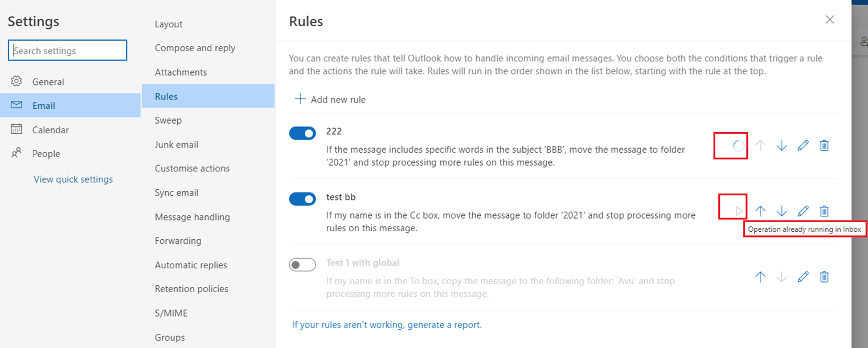Enable the 'Test 1 with global' rule
868x348 pixels.
pyautogui.click(x=302, y=264)
